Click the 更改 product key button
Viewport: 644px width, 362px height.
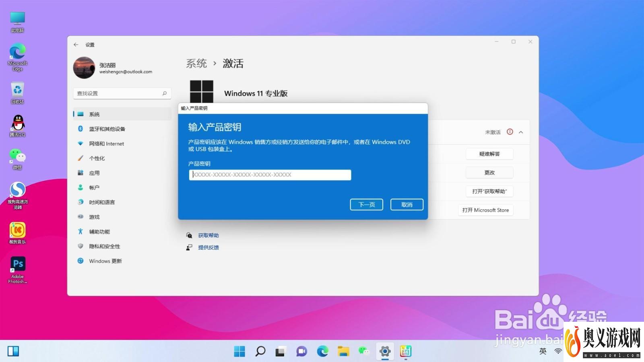(x=489, y=173)
